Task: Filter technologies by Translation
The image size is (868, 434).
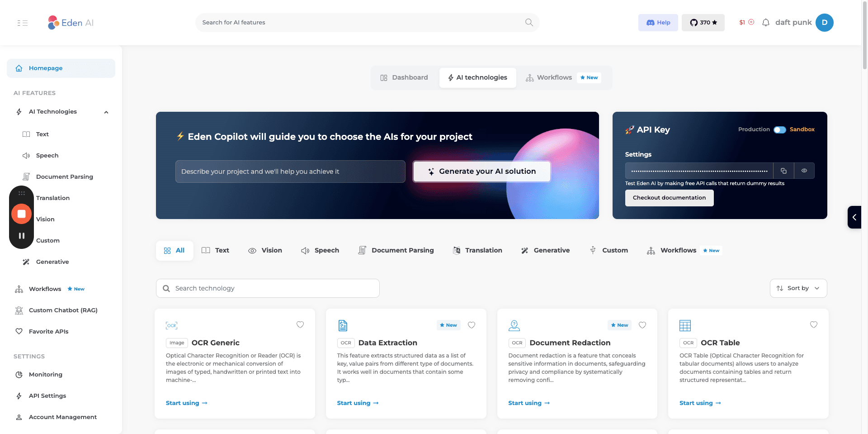Action: coord(477,251)
